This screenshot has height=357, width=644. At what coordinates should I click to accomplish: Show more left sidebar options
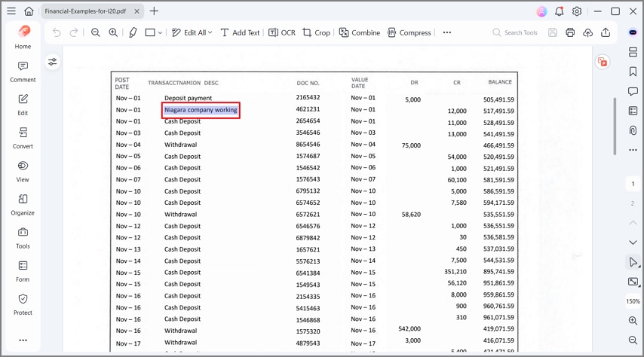point(23,340)
